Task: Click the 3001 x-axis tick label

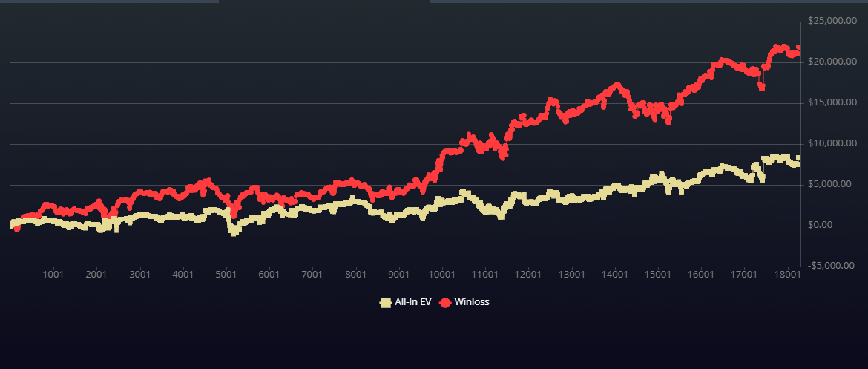Action: pos(140,274)
